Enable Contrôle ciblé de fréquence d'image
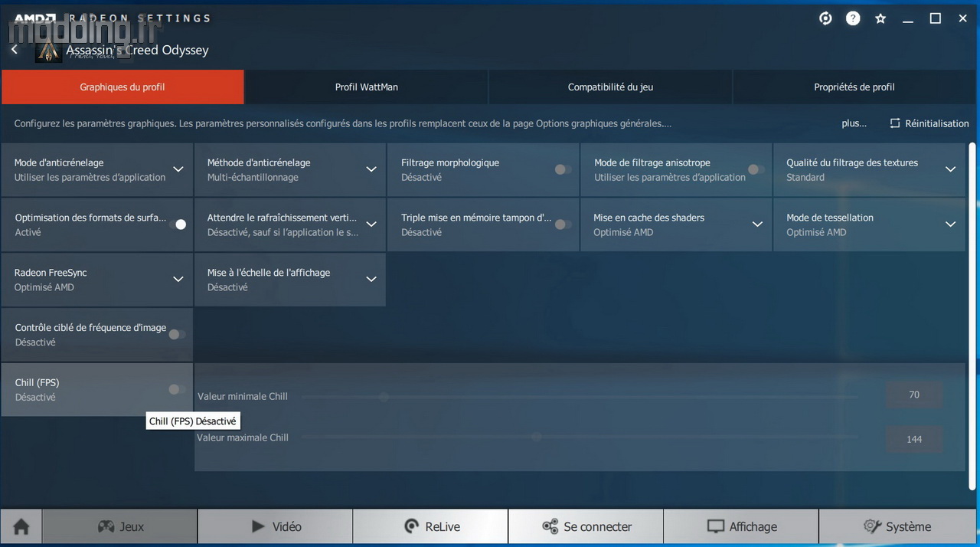 point(177,334)
